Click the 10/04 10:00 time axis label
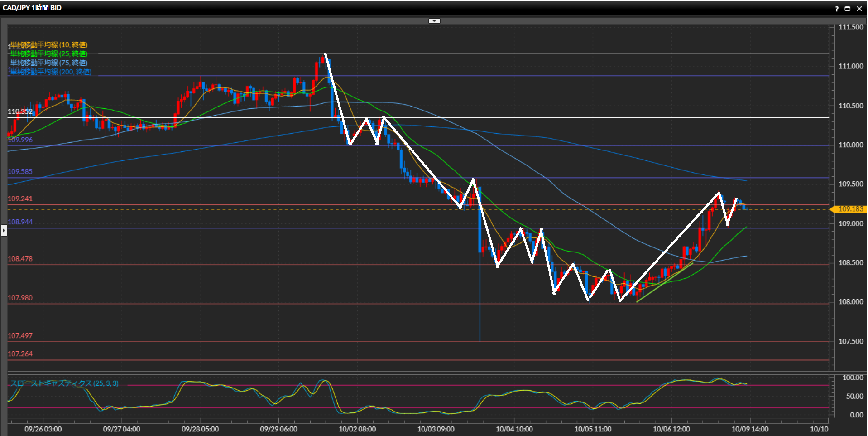 click(x=514, y=429)
